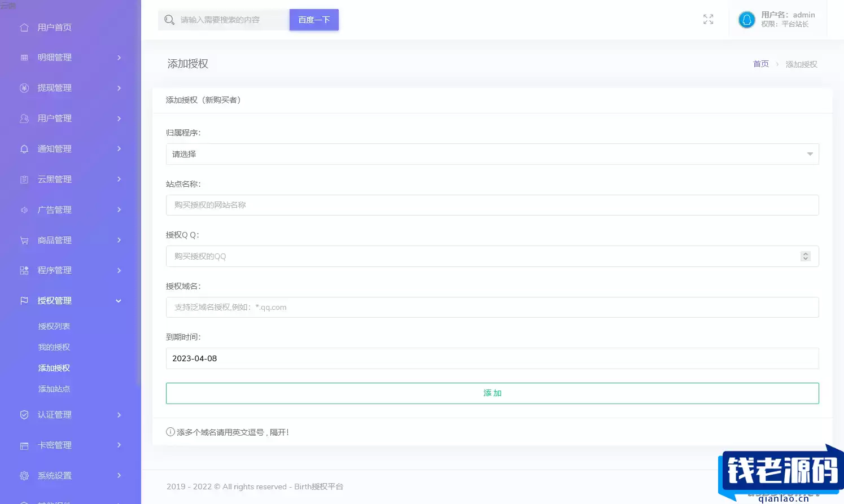This screenshot has height=504, width=844.
Task: Click the table icon beside 明细管理
Action: (x=24, y=58)
